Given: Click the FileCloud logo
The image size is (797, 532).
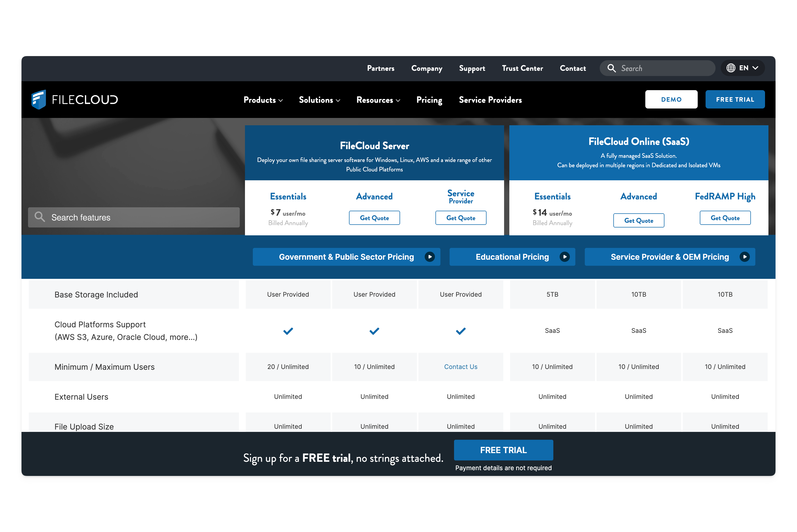Looking at the screenshot, I should [x=75, y=99].
